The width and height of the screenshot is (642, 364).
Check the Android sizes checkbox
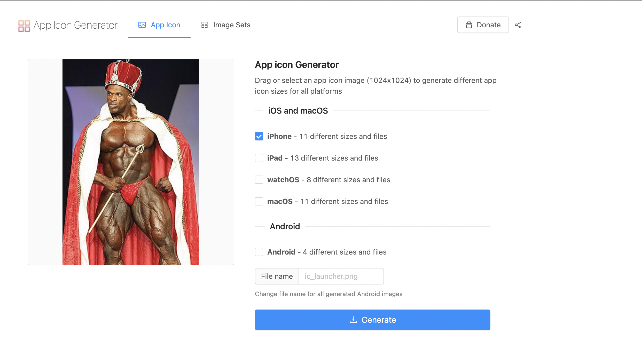pos(259,252)
